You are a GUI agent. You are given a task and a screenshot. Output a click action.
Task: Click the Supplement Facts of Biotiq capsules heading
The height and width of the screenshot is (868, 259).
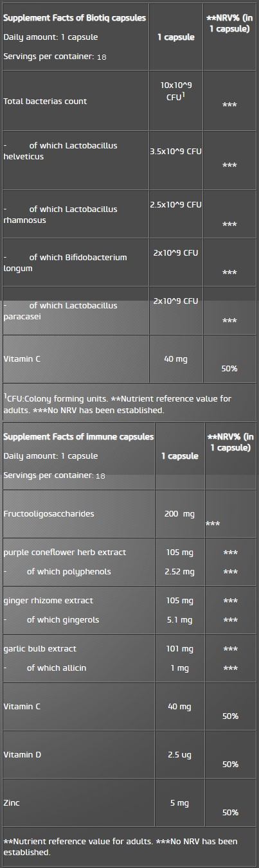coord(75,17)
